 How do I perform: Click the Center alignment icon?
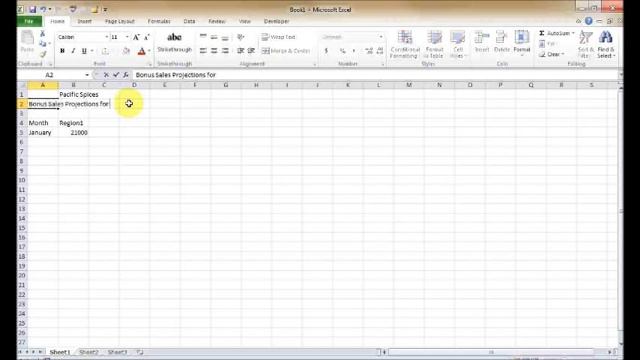point(214,51)
